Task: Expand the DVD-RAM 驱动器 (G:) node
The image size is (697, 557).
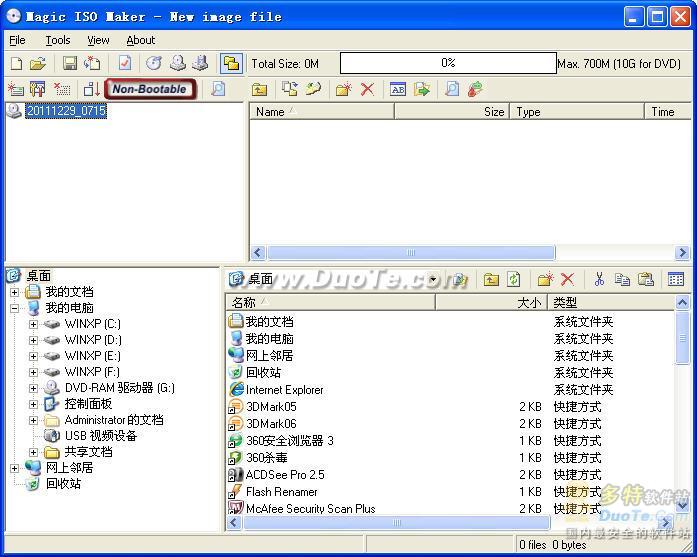Action: click(x=33, y=388)
